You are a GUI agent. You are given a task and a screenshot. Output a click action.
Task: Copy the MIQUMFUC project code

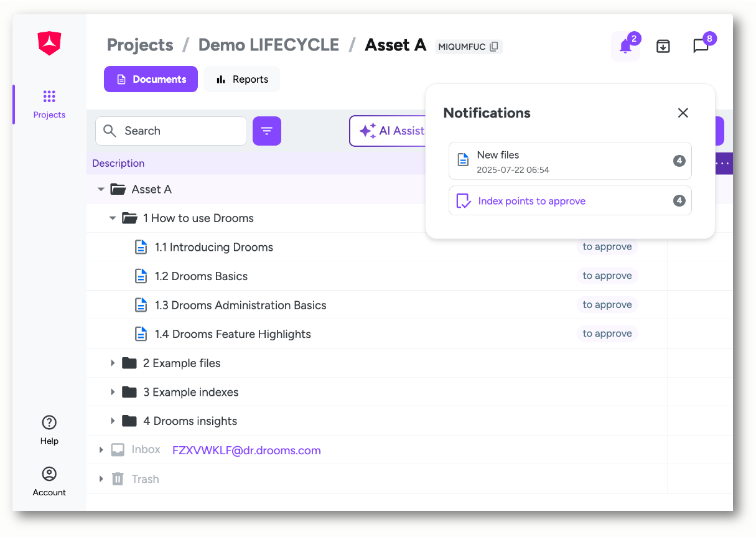tap(494, 47)
